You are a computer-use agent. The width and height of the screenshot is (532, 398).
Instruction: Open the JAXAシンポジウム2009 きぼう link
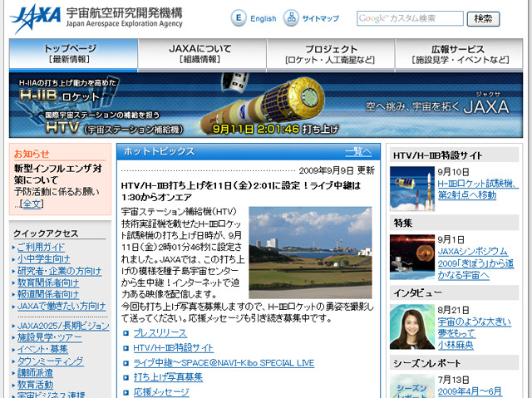tap(475, 263)
